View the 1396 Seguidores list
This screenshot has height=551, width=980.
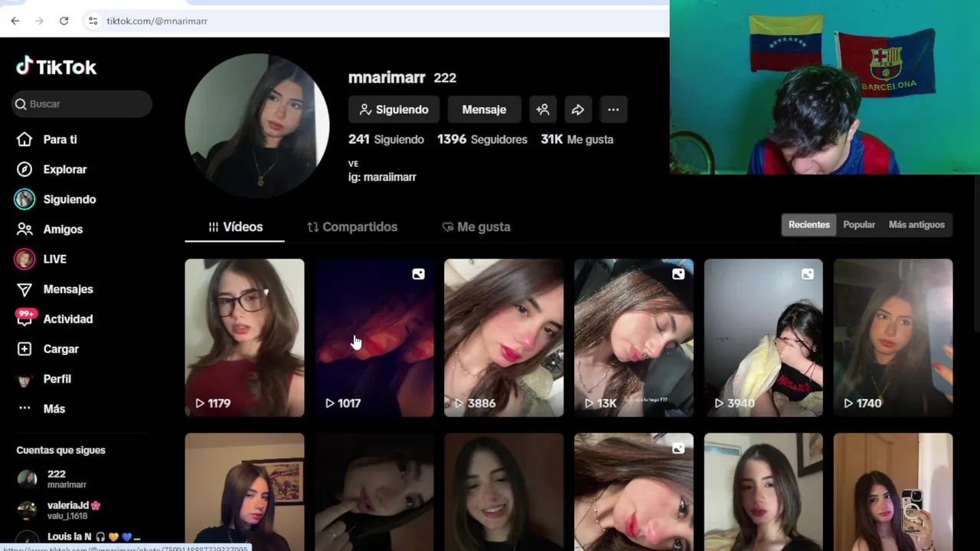(482, 139)
